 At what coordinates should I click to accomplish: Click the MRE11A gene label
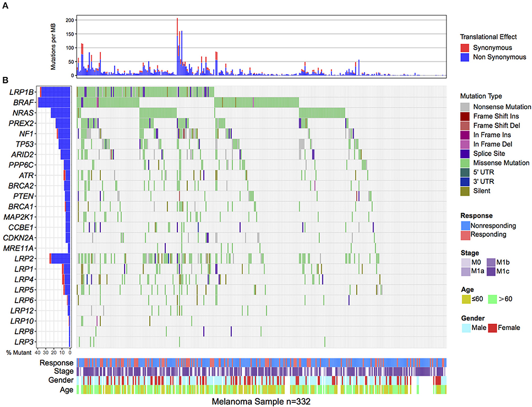pyautogui.click(x=18, y=248)
